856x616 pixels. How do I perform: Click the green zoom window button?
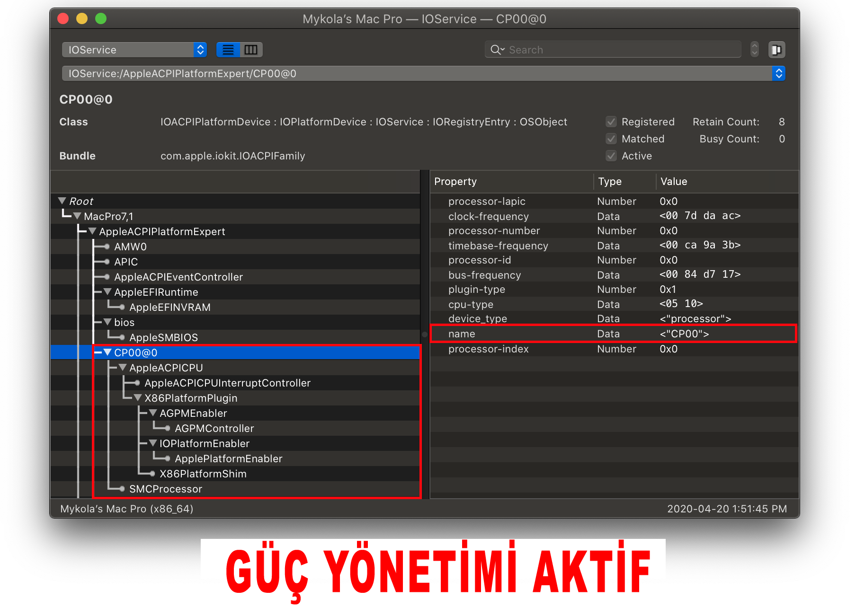pyautogui.click(x=101, y=19)
